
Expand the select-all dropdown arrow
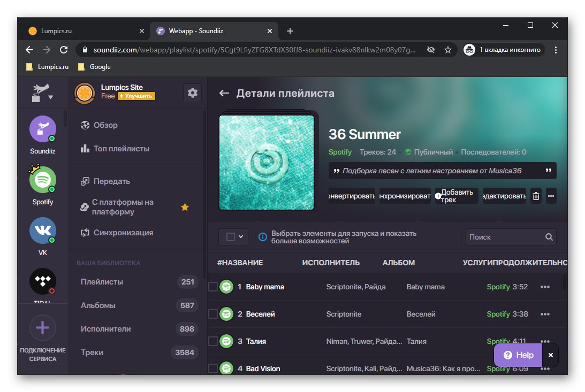coord(241,237)
